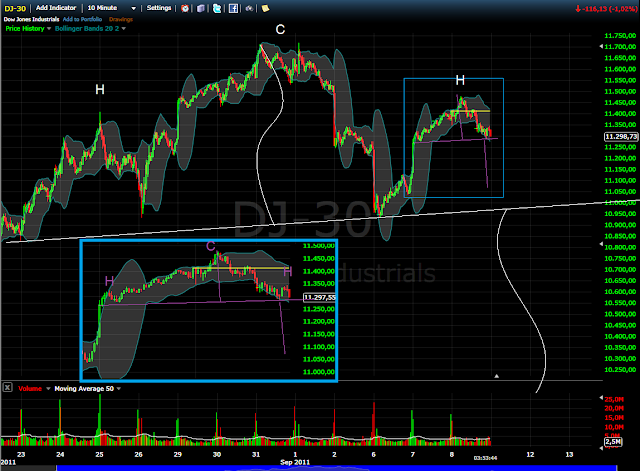Screen dimensions: 640x471
Task: Click the 2,5M volume value tag
Action: (x=613, y=442)
